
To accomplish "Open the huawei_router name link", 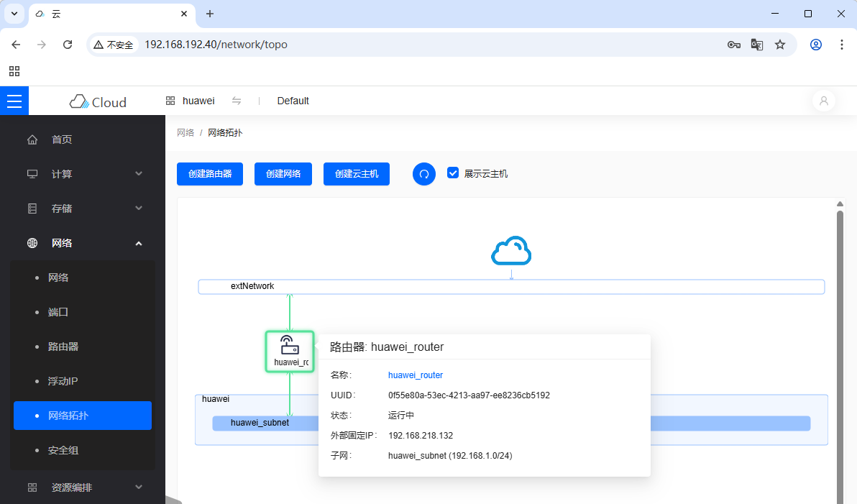I will pyautogui.click(x=416, y=375).
